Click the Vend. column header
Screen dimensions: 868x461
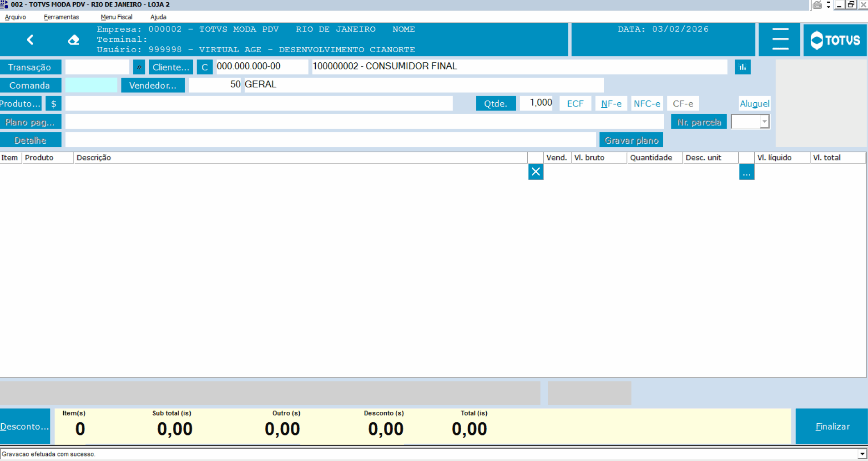[557, 158]
